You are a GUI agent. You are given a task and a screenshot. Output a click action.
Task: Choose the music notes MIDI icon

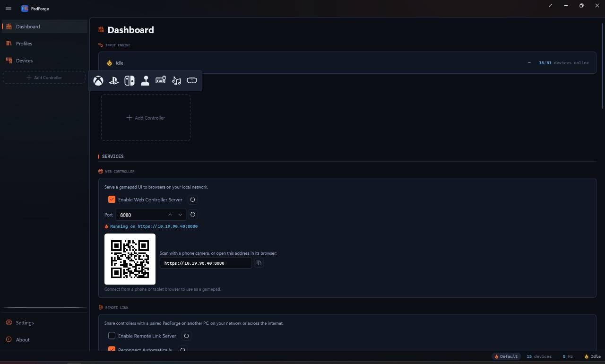(x=176, y=81)
